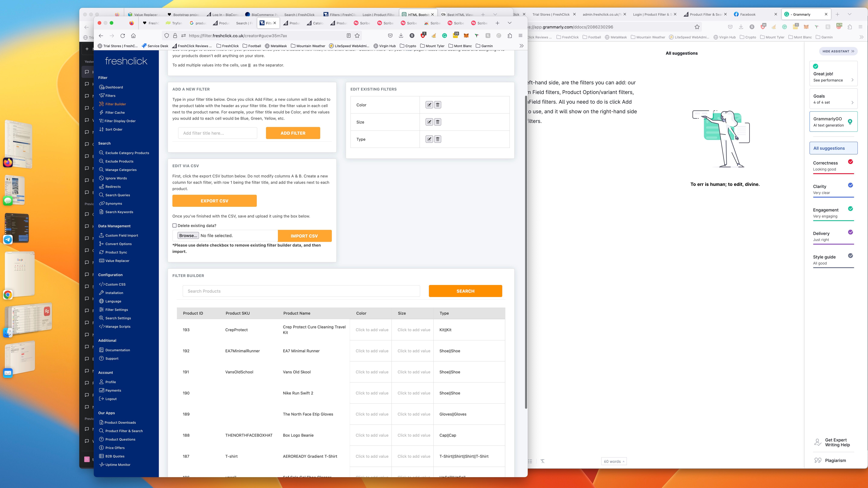Open Grammarly Goals 4 of 4 set

[x=833, y=99]
